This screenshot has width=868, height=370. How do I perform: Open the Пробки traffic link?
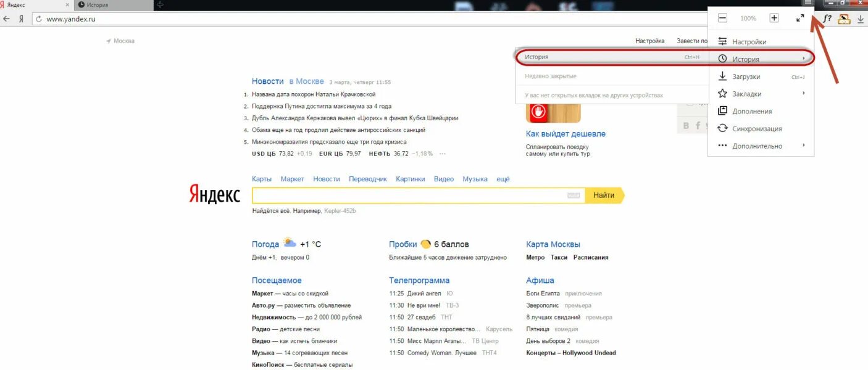point(403,244)
